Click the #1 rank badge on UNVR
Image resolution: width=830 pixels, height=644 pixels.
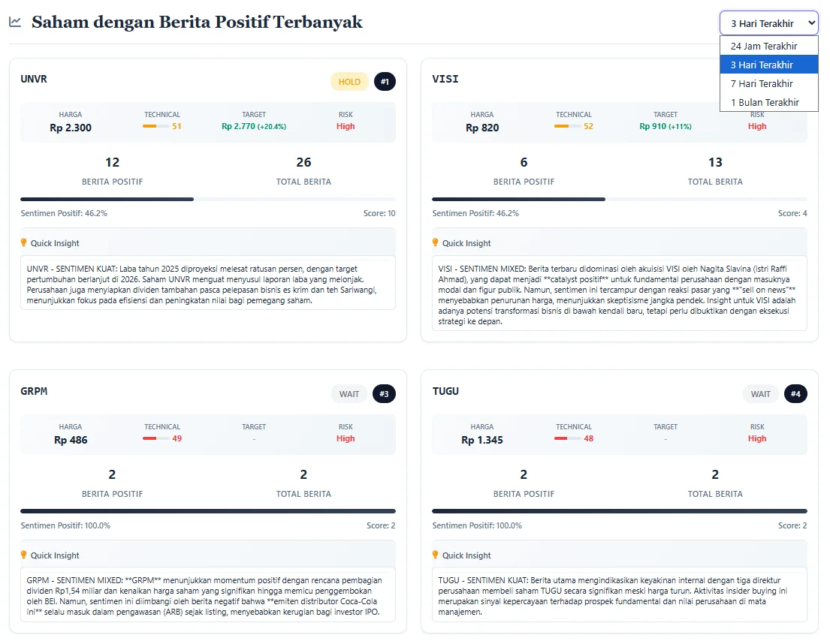(385, 82)
